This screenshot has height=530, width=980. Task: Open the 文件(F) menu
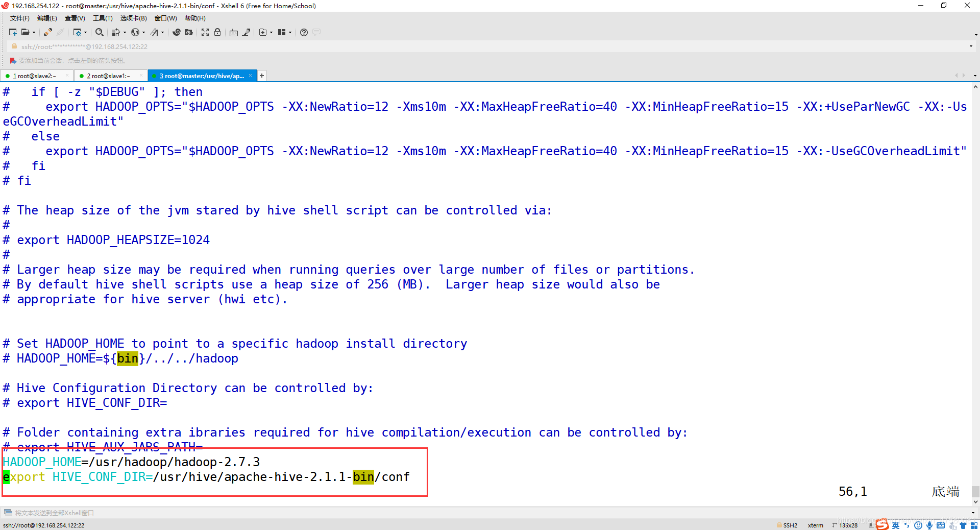20,18
